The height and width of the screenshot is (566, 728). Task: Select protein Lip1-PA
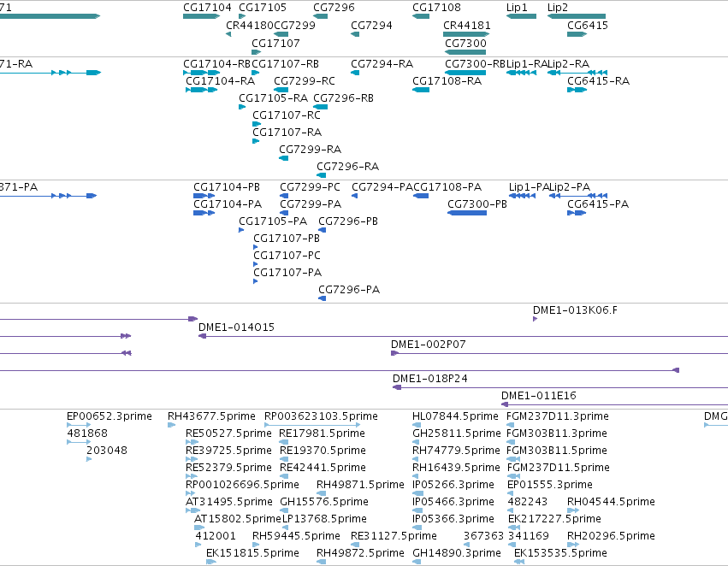[523, 196]
